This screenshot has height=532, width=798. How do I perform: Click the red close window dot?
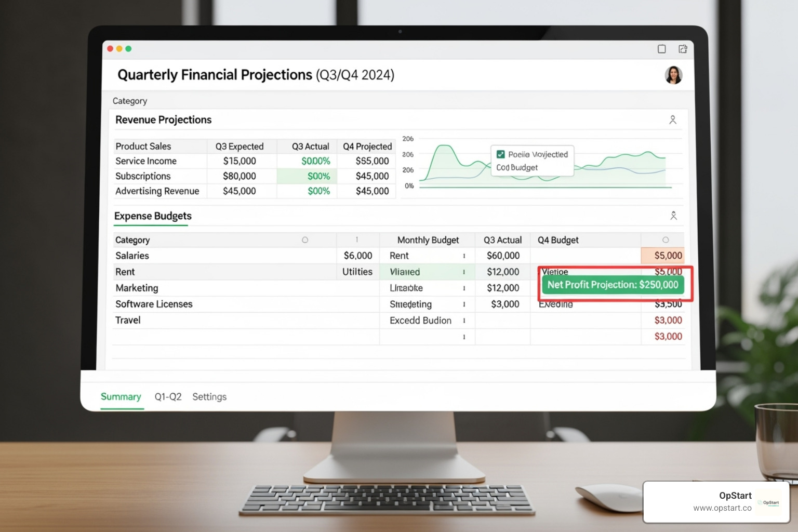pos(110,49)
